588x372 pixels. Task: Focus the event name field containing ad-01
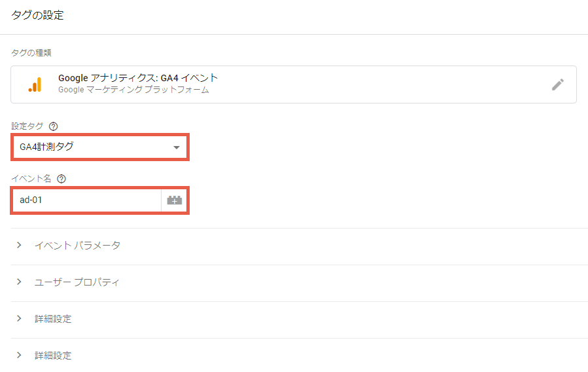(x=88, y=200)
